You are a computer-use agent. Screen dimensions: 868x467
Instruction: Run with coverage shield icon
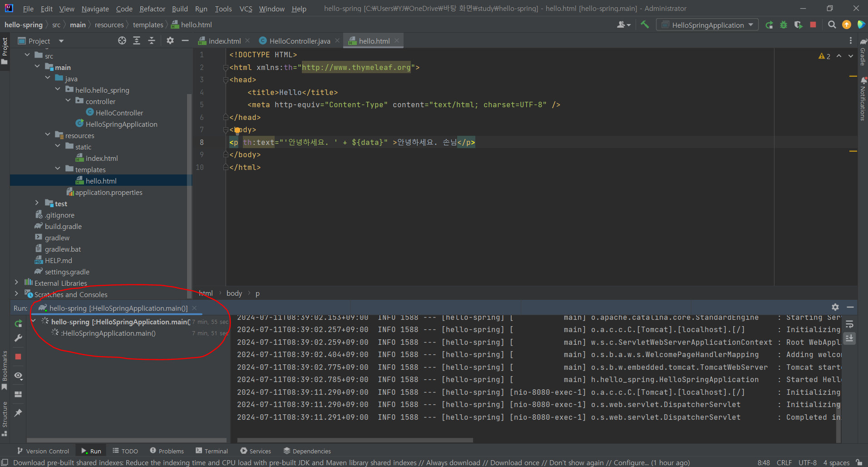click(798, 25)
